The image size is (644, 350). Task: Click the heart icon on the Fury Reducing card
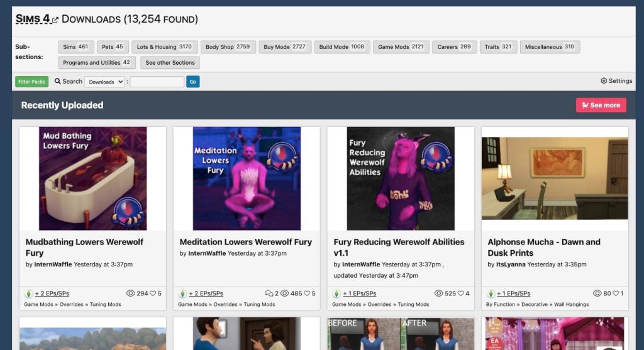[461, 293]
